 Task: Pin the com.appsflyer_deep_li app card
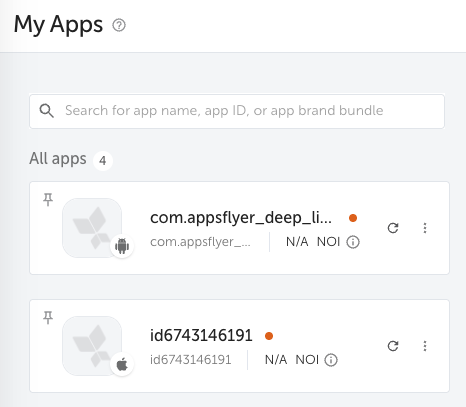48,199
